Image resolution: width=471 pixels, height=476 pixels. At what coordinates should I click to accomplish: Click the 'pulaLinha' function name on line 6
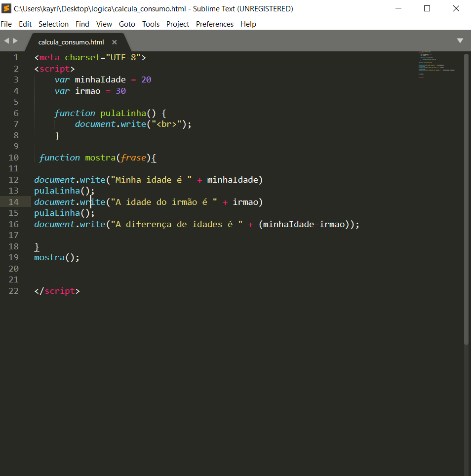tap(123, 113)
